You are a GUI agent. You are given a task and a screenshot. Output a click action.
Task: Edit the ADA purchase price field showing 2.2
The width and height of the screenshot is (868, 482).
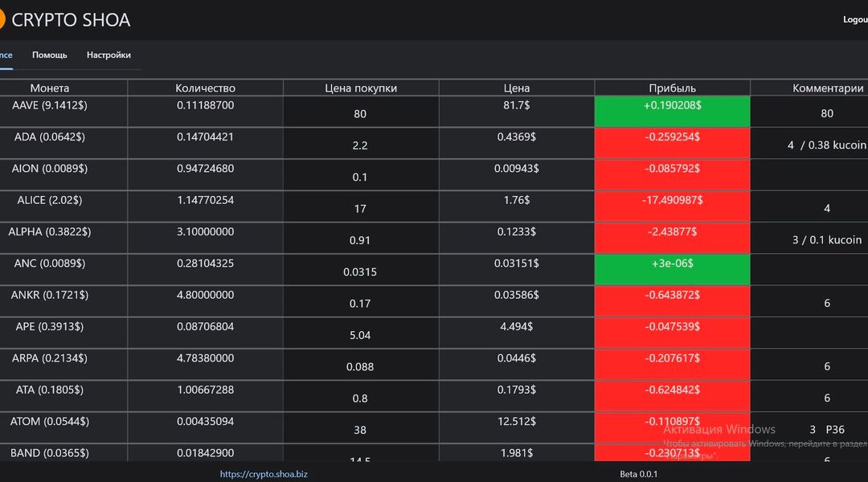click(360, 145)
